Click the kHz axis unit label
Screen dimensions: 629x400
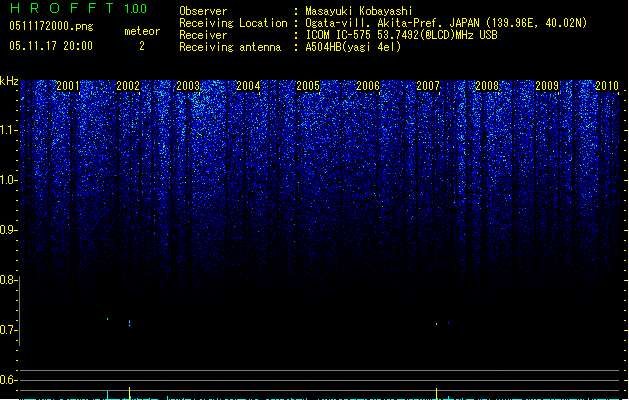(x=9, y=81)
